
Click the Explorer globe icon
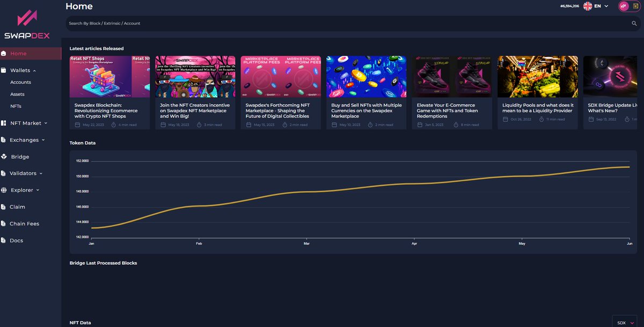pyautogui.click(x=4, y=190)
